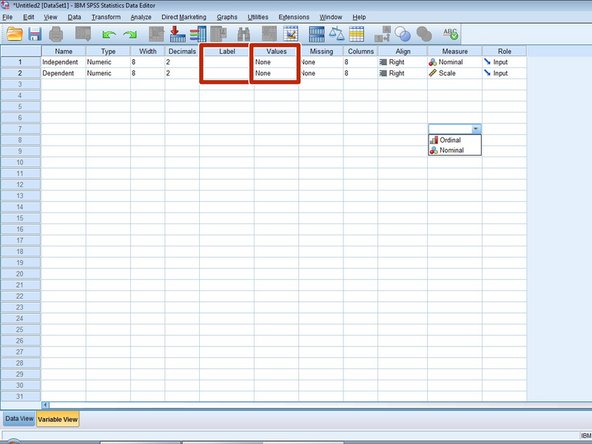Open the File menu
Image resolution: width=592 pixels, height=444 pixels.
[x=7, y=17]
